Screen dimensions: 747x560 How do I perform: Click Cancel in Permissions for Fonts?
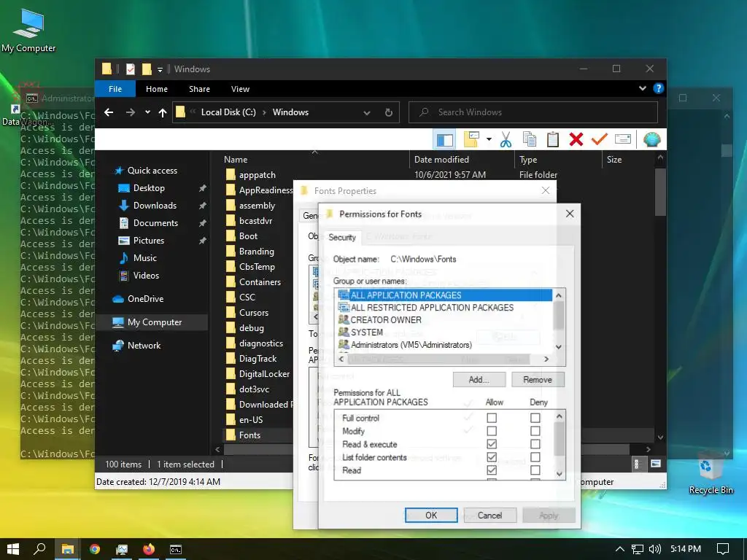tap(489, 516)
